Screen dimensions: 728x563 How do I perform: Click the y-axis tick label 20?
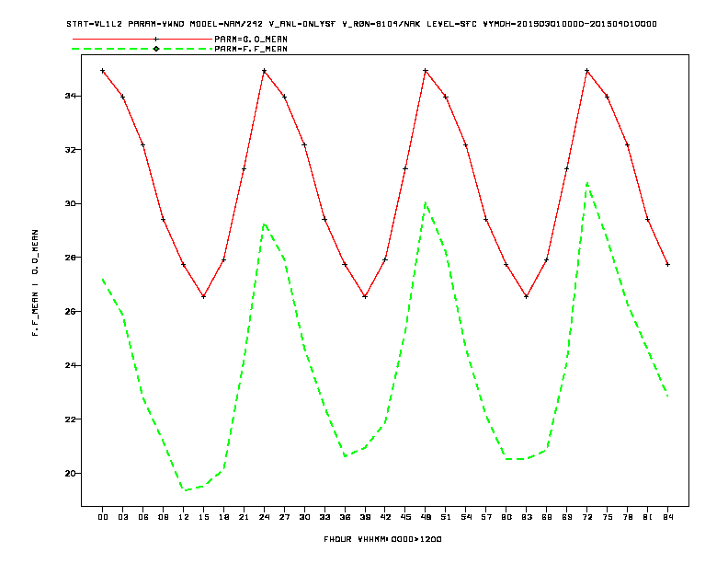coord(70,473)
